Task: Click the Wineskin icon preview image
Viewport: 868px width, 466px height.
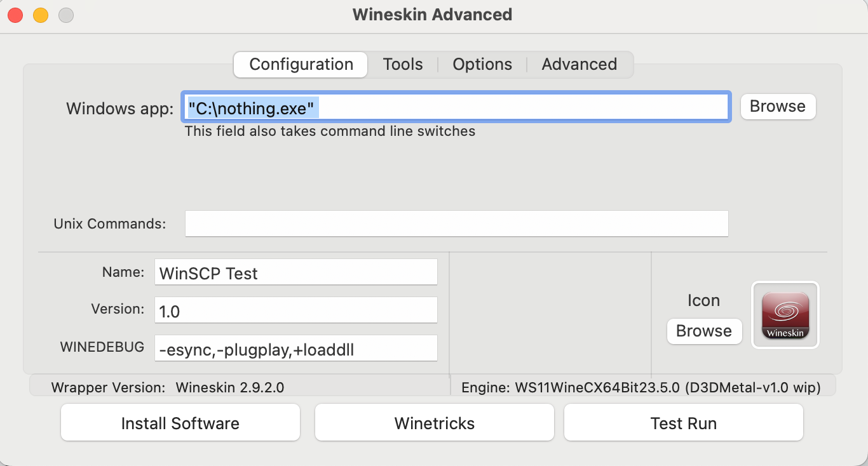Action: pyautogui.click(x=785, y=315)
